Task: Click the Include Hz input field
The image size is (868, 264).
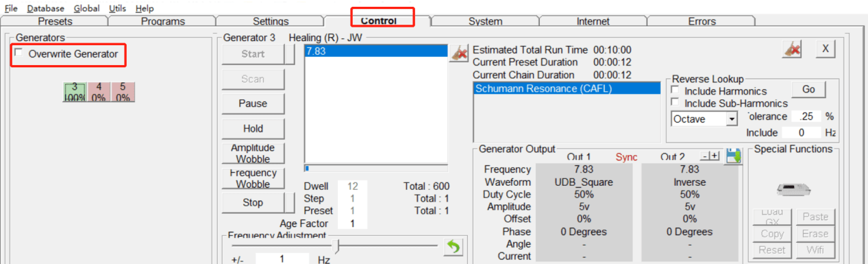Action: coord(801,132)
